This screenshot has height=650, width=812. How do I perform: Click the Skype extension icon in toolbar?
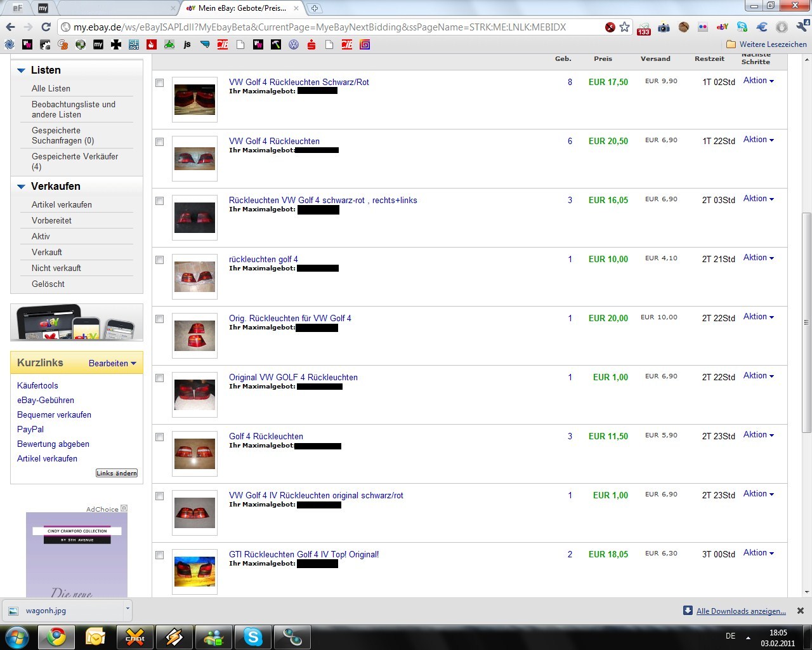pyautogui.click(x=742, y=27)
